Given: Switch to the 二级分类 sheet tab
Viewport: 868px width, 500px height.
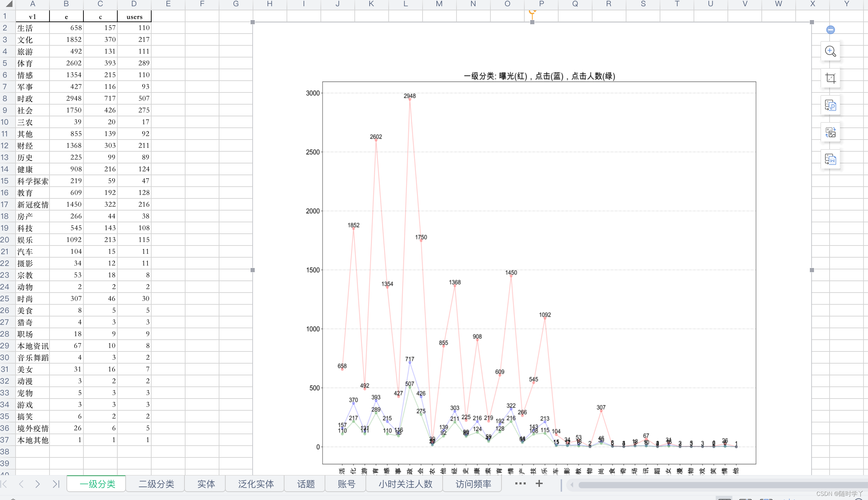Looking at the screenshot, I should (x=156, y=484).
